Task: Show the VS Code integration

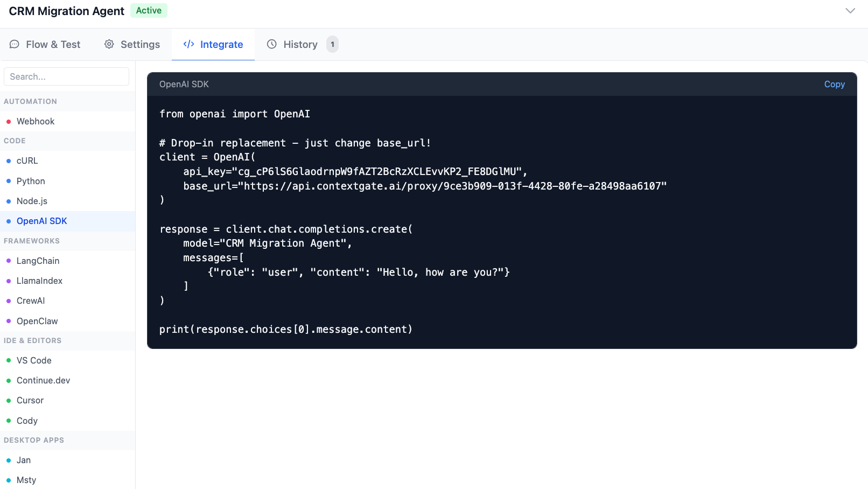Action: click(34, 360)
